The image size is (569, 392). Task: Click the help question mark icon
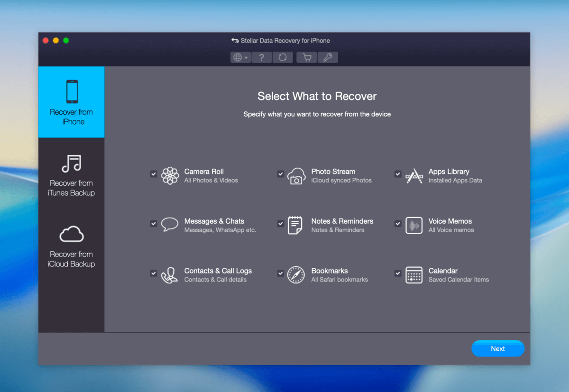click(261, 57)
